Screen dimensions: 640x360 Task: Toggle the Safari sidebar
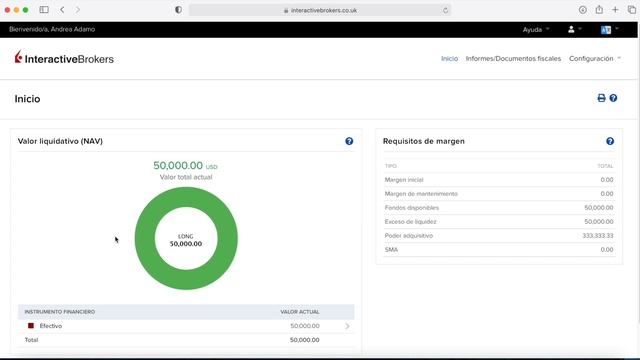[x=44, y=10]
